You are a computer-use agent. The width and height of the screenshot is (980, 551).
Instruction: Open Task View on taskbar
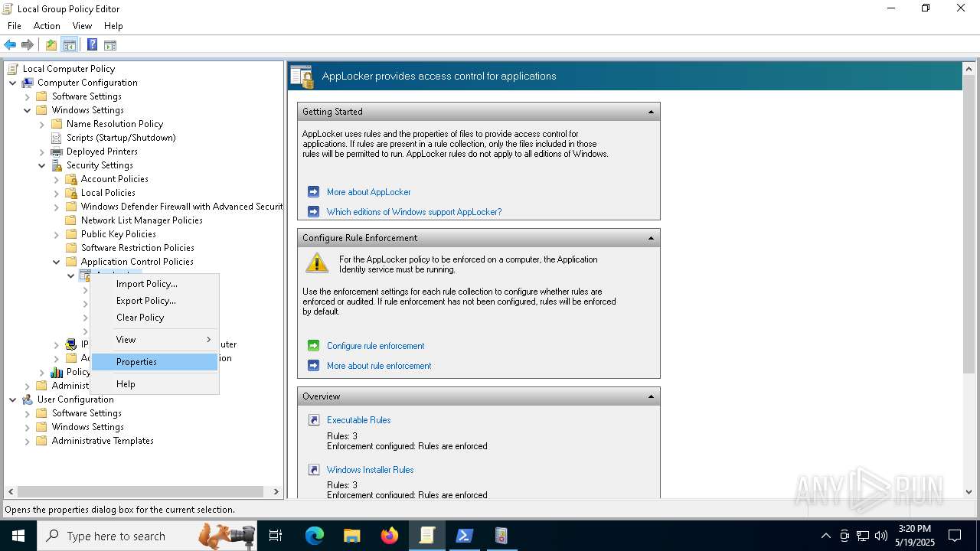[276, 536]
